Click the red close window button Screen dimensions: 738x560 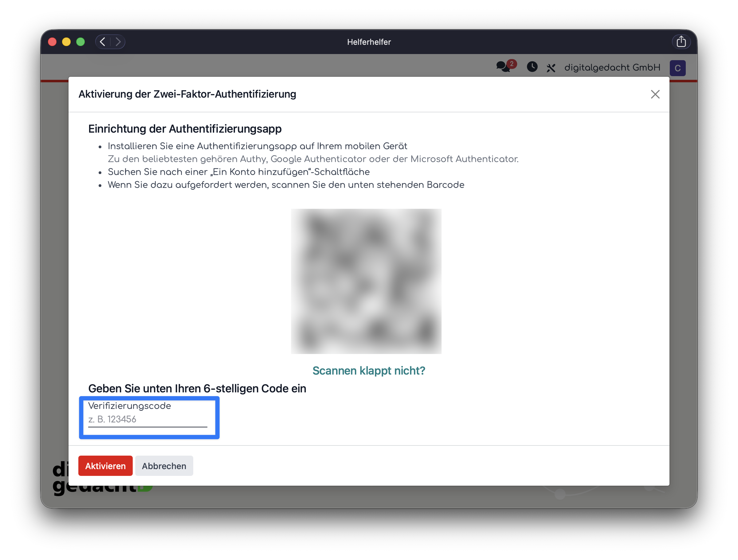click(x=52, y=42)
